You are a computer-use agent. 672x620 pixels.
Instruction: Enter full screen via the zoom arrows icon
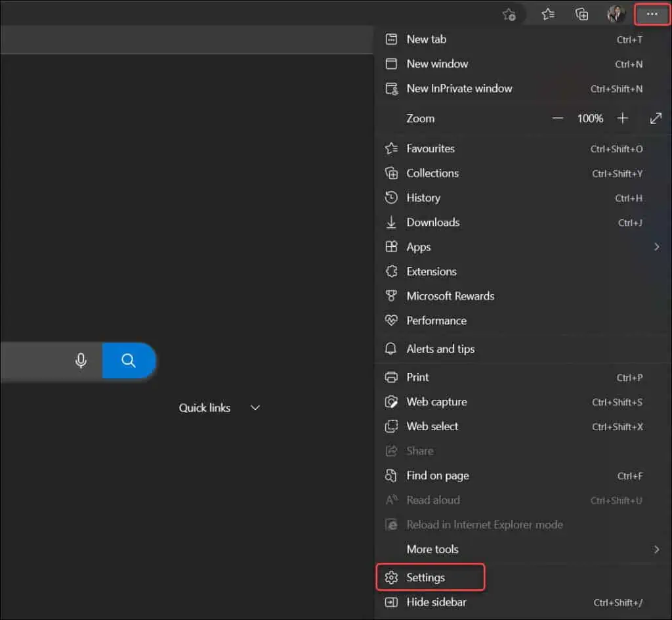point(656,118)
